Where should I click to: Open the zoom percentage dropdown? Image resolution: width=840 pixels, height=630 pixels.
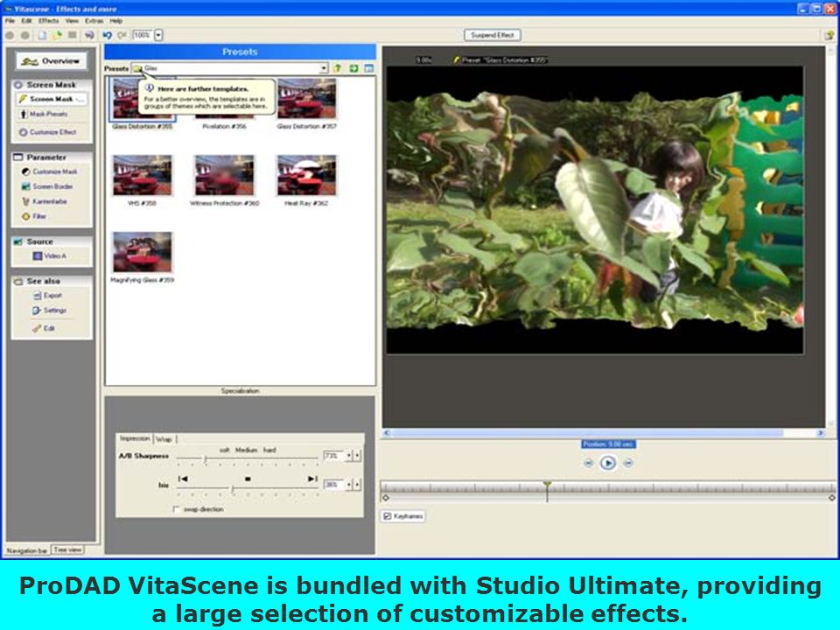point(158,35)
